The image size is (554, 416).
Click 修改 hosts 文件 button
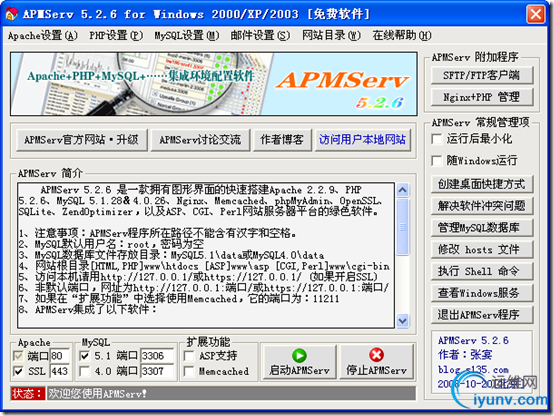(482, 250)
